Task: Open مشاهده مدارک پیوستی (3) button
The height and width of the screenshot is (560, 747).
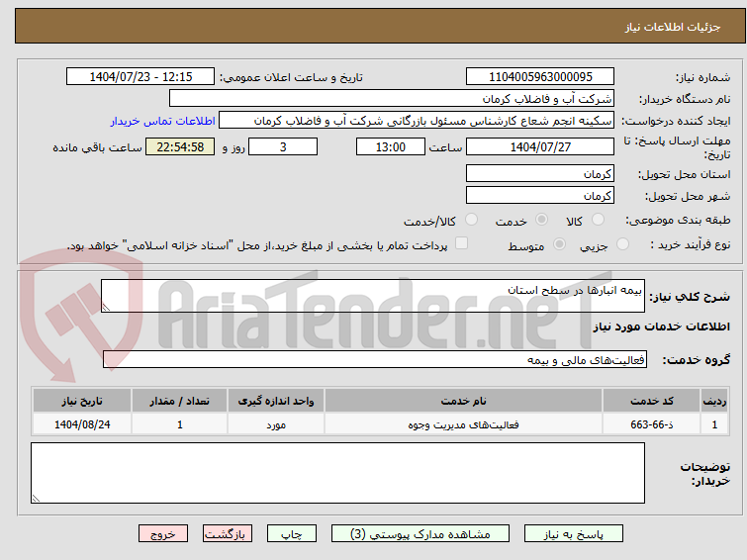Action: coord(420,534)
